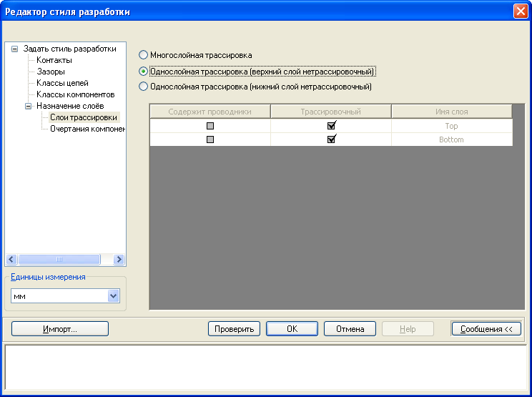This screenshot has width=532, height=397.
Task: Click the Проверить button
Action: pyautogui.click(x=234, y=329)
